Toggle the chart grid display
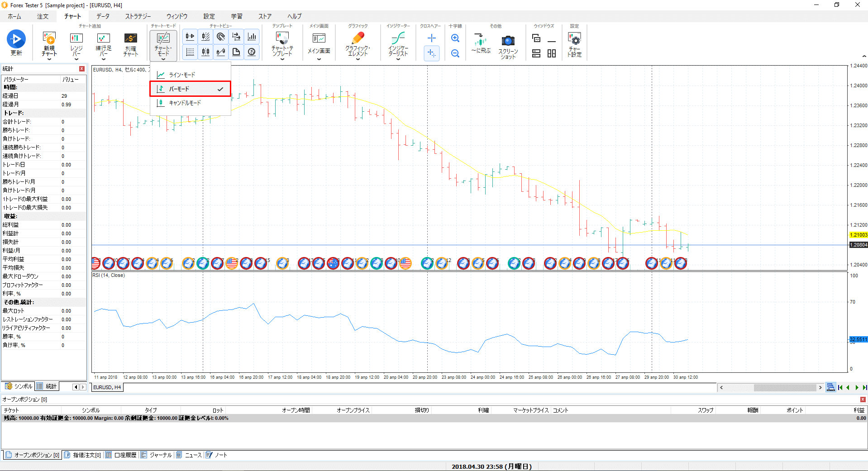The width and height of the screenshot is (868, 471). point(190,52)
